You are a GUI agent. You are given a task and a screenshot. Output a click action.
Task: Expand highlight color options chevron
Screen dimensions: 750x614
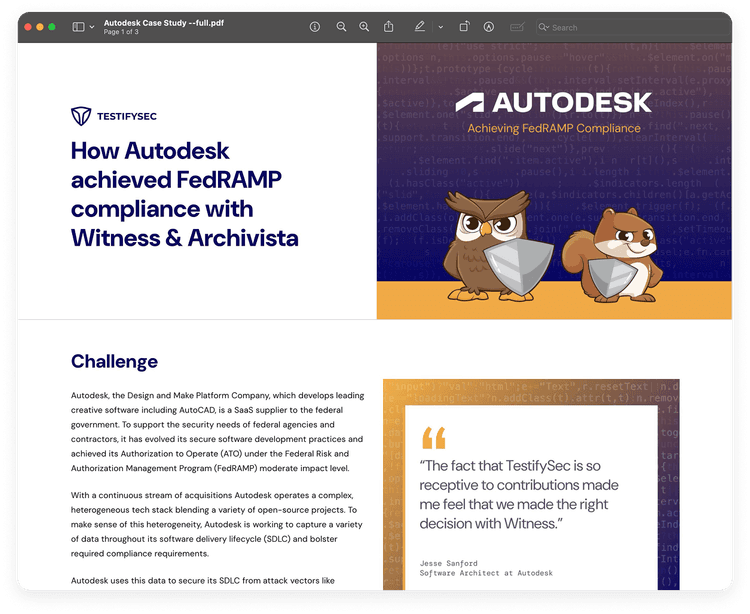(441, 27)
